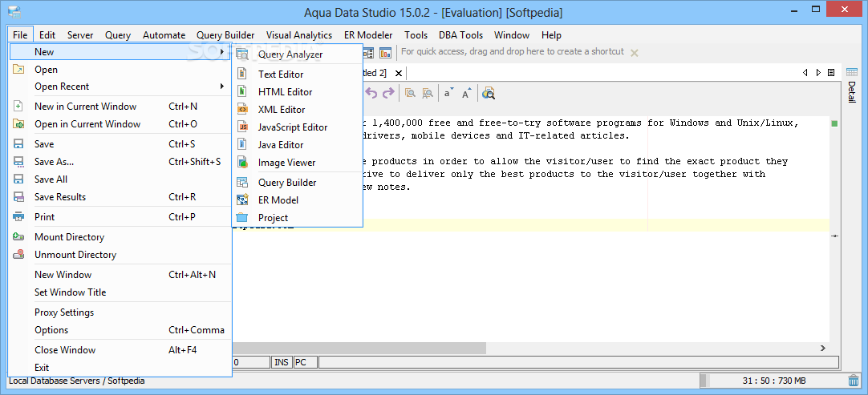Open the Find and Replace tool
Viewport: 868px width, 395px height.
(x=428, y=93)
